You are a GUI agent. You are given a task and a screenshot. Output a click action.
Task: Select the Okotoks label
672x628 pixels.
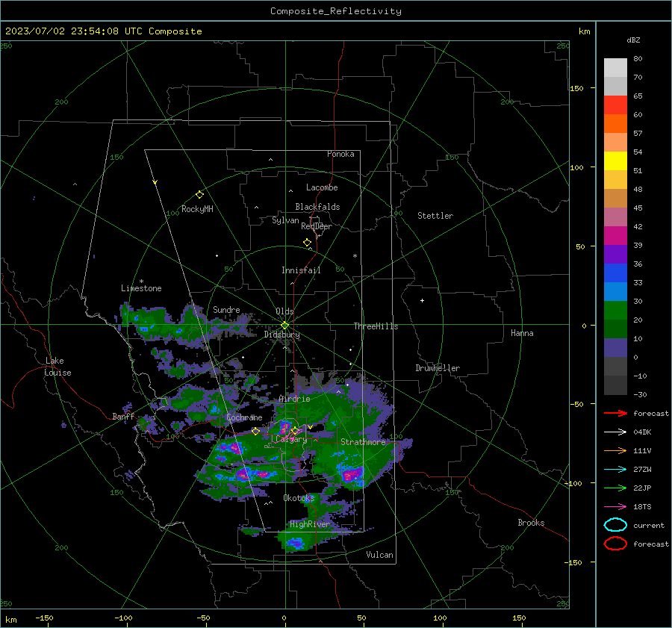pos(299,498)
